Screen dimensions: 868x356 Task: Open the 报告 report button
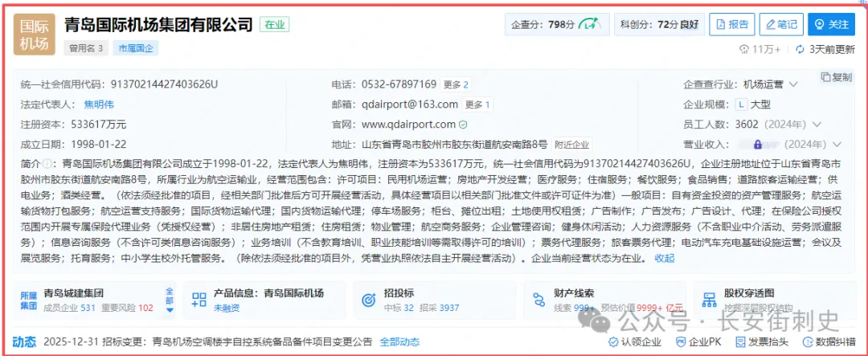pos(731,25)
